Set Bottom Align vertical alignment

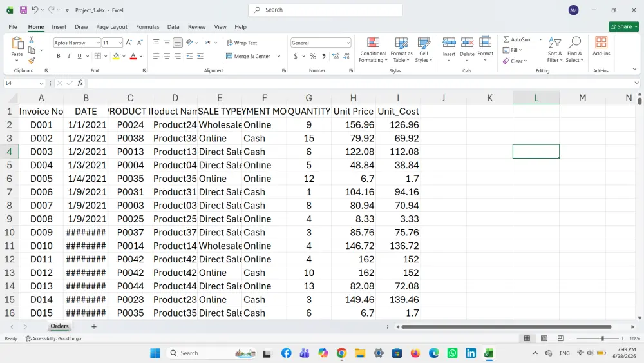178,43
